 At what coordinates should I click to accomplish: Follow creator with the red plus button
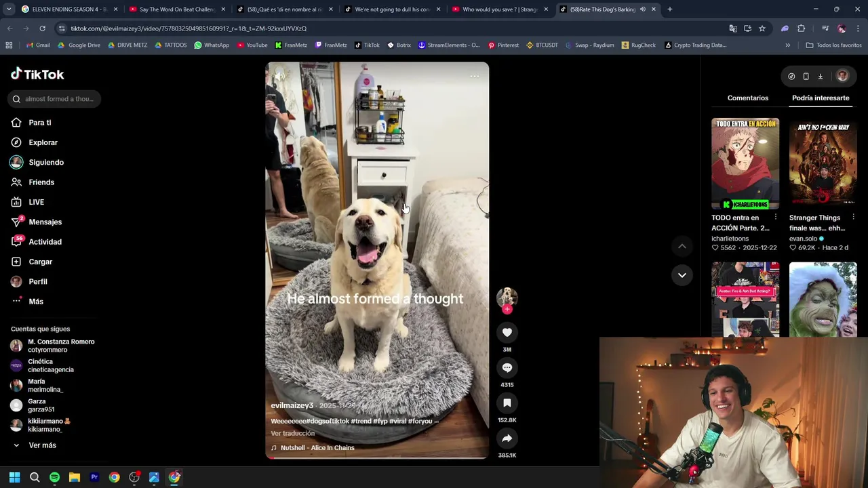click(507, 309)
